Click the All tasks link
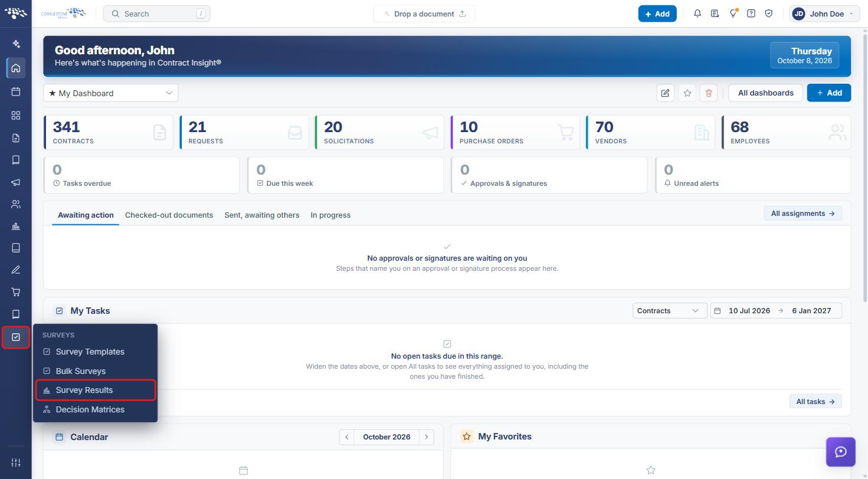The width and height of the screenshot is (868, 479). pos(815,402)
